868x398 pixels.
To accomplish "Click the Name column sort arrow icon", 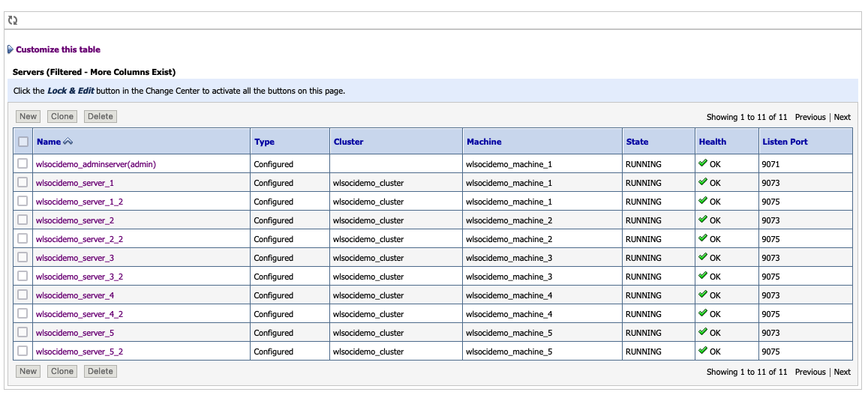I will point(68,142).
